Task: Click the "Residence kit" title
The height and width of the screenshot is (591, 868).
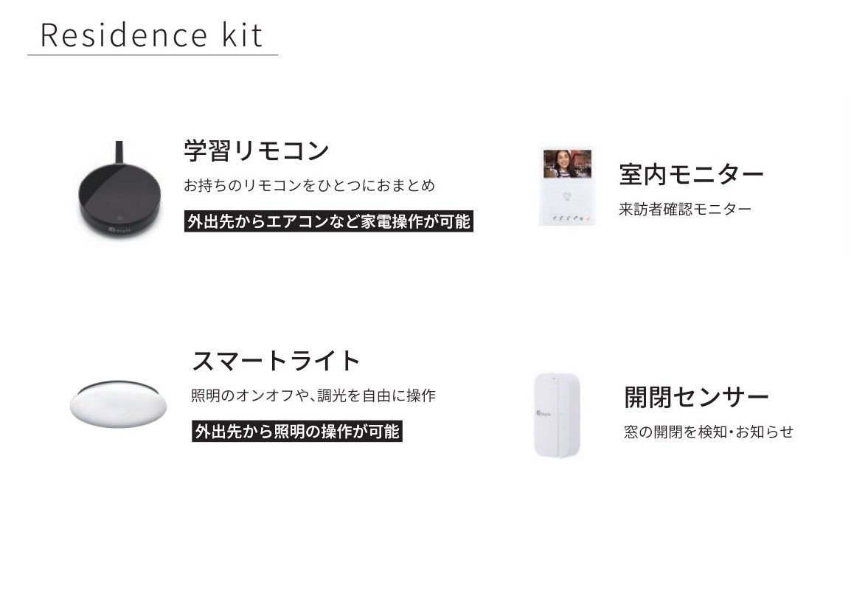Action: tap(152, 35)
